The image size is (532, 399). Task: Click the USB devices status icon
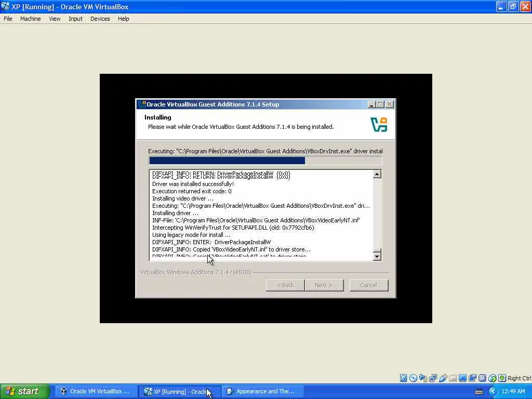coord(443,378)
